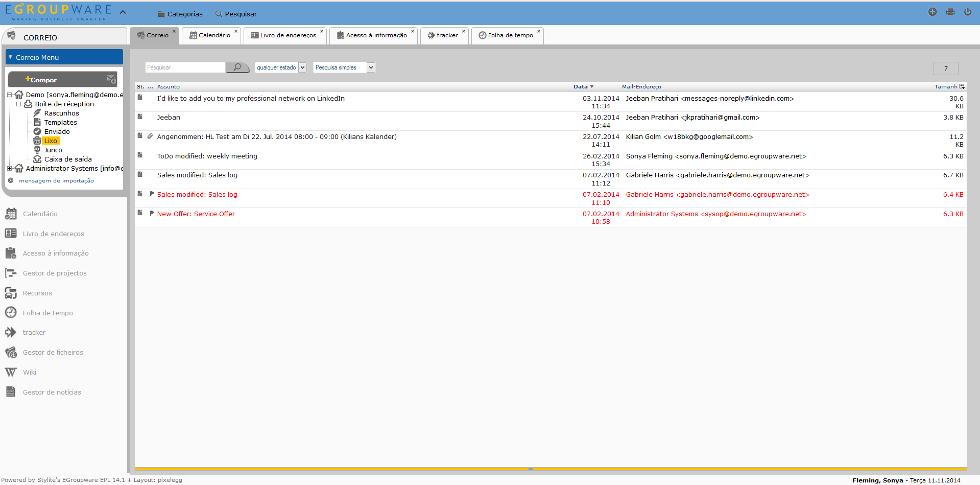Click status icon of LinkedIn message
Viewport: 980px width, 485px height.
(140, 97)
